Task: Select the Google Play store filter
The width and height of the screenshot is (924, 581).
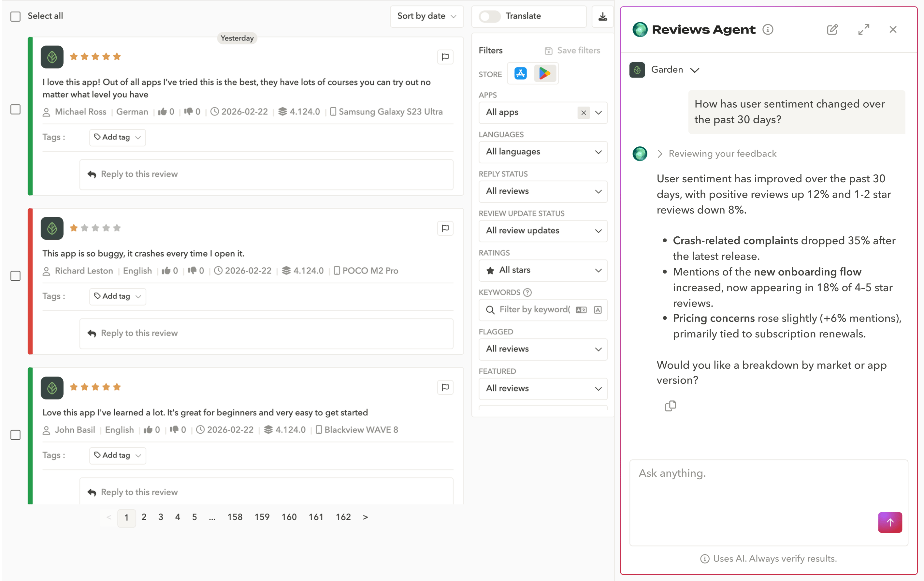Action: (545, 73)
